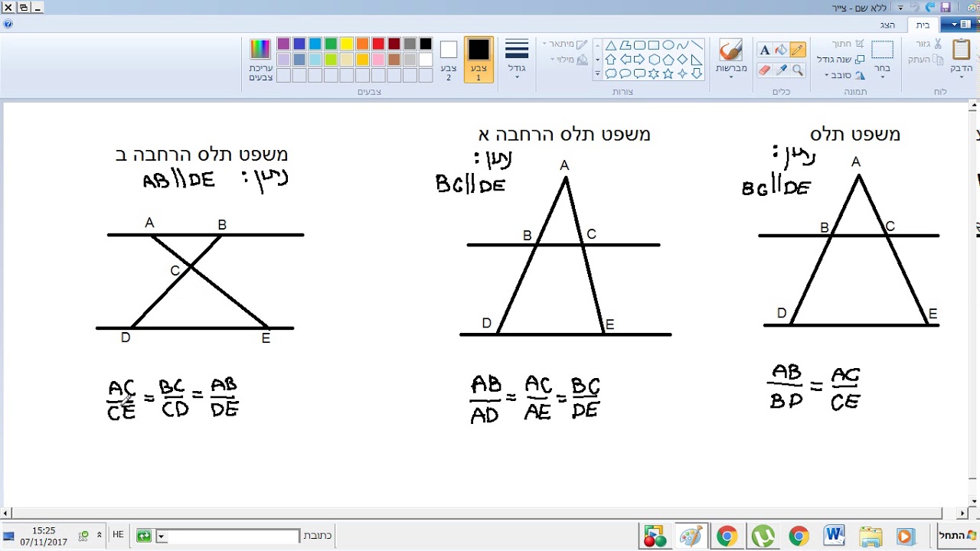This screenshot has width=980, height=551.
Task: Choose the Right triangle shape
Action: [x=697, y=59]
